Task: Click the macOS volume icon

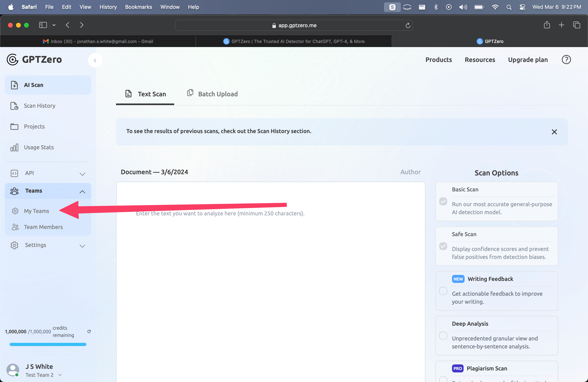Action: coord(463,7)
